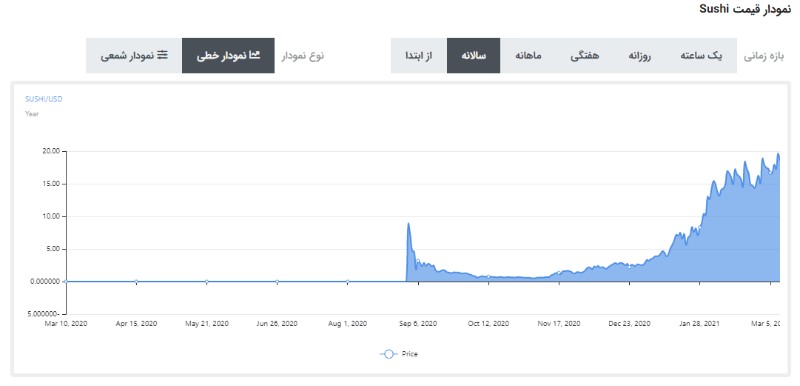The height and width of the screenshot is (386, 800).
Task: Click the 5.00 y-axis value
Action: tap(53, 249)
